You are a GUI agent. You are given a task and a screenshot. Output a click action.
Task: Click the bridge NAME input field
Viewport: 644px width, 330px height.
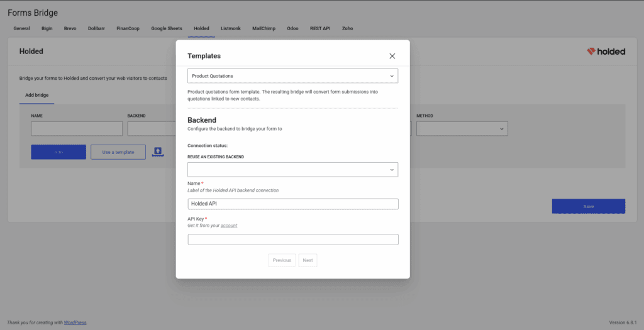pos(77,128)
